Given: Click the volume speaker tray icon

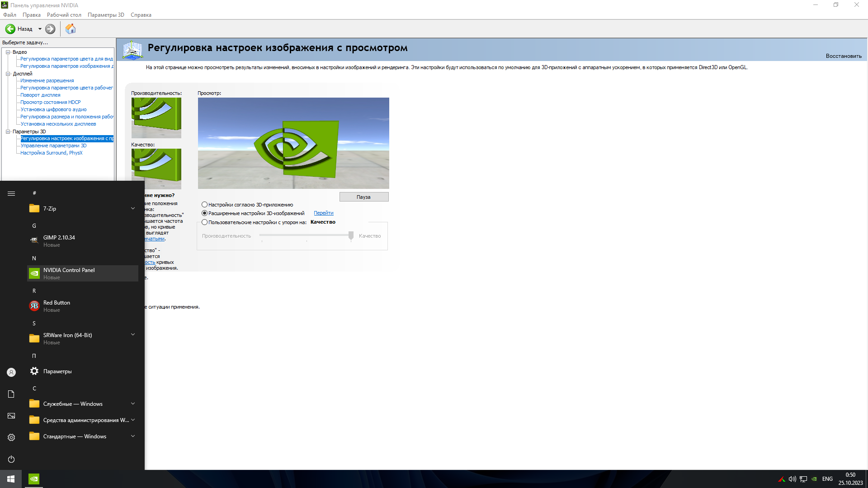Looking at the screenshot, I should pos(792,479).
